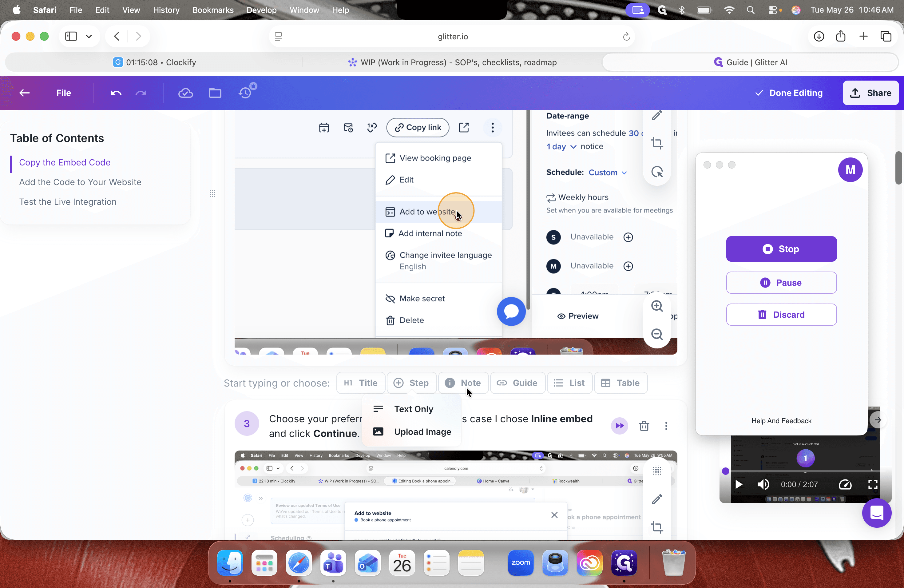Open the vertical three-dot menu near Copy link
Image resolution: width=904 pixels, height=588 pixels.
(x=492, y=127)
